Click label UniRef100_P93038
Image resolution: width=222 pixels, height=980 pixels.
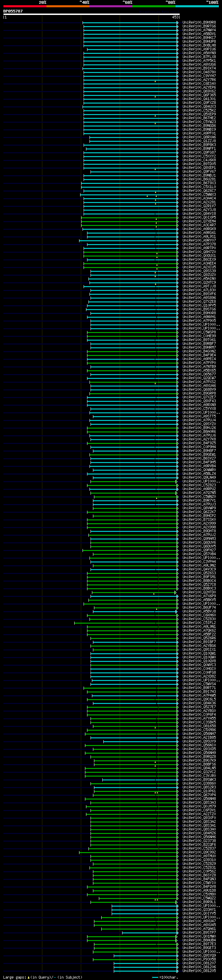tap(199, 959)
